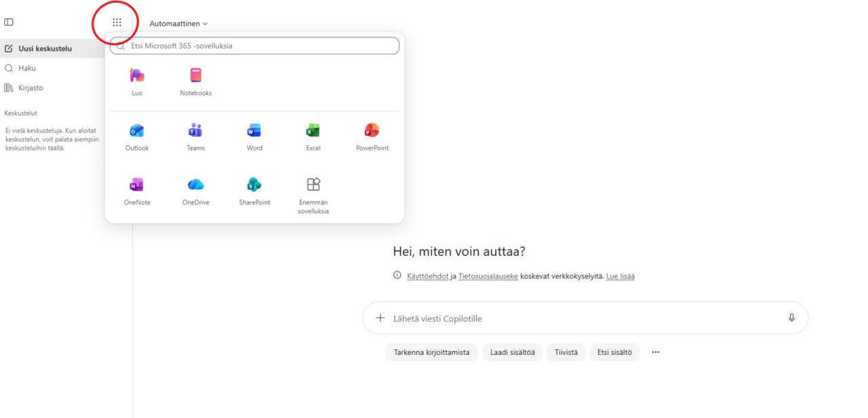
Task: Focus the Lähetä viesti Copilotille input
Action: [x=586, y=318]
